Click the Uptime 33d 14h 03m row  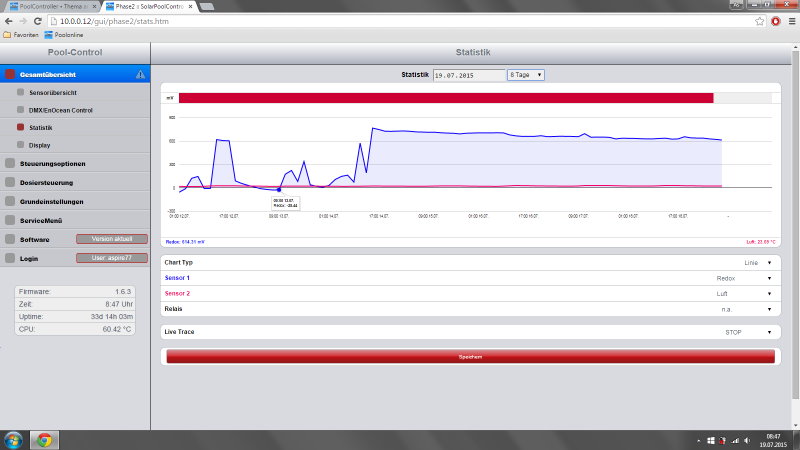[x=75, y=317]
